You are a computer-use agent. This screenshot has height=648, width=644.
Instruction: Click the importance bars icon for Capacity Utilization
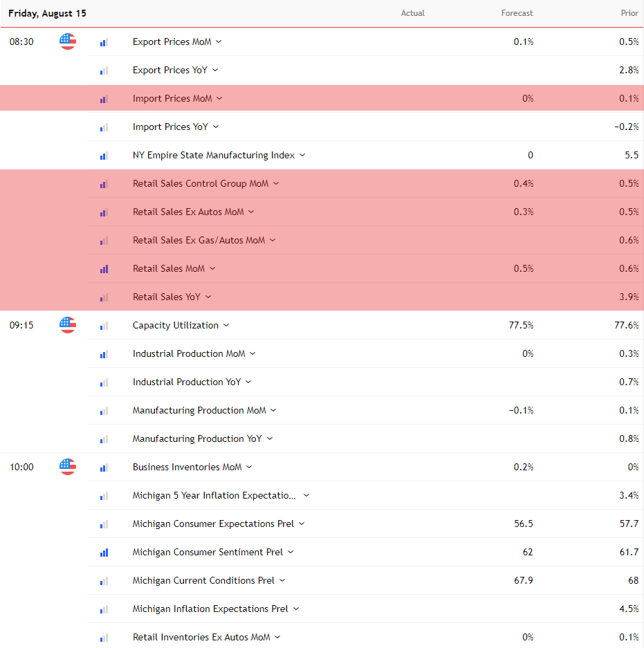(x=104, y=326)
